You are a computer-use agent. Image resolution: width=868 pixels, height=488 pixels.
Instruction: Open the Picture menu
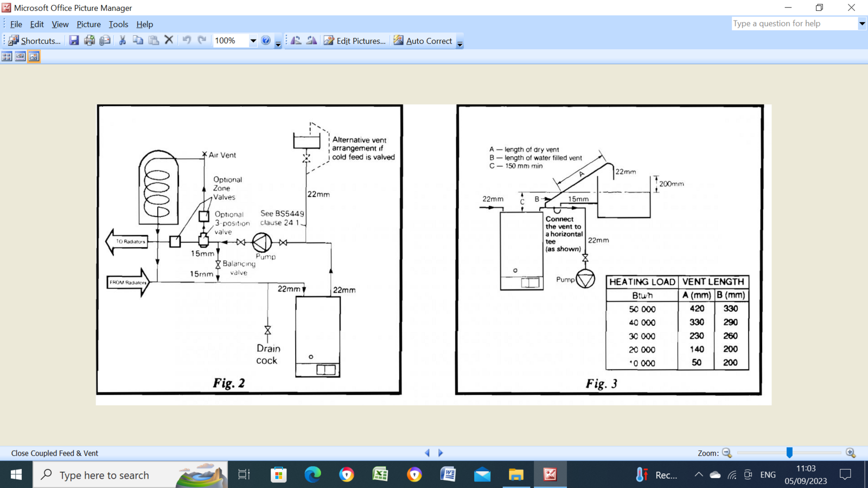88,24
